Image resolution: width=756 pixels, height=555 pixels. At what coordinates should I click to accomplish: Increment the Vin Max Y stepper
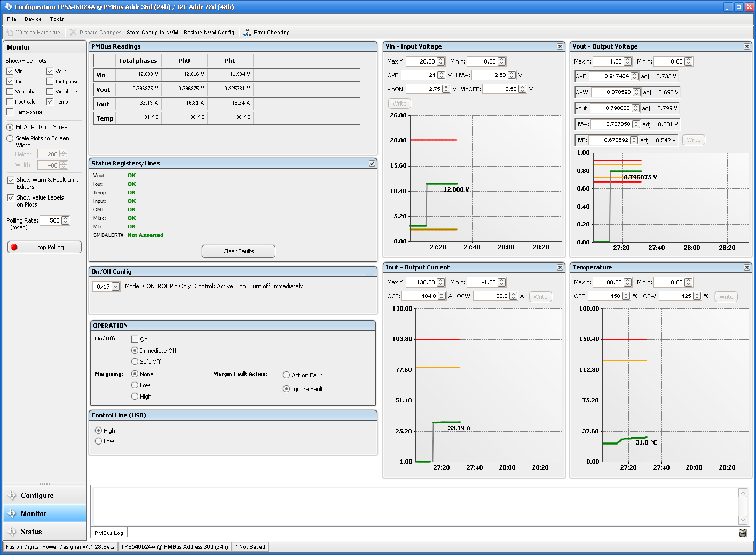click(440, 59)
